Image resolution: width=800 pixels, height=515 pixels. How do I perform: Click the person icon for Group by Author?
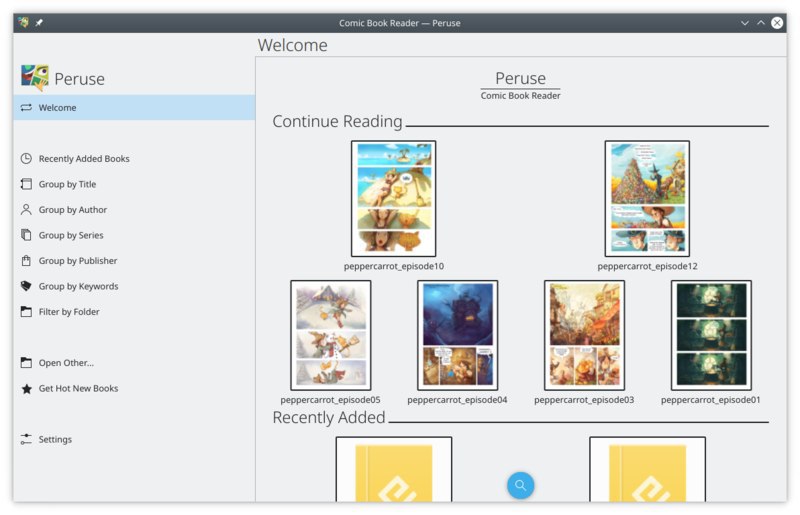[26, 210]
